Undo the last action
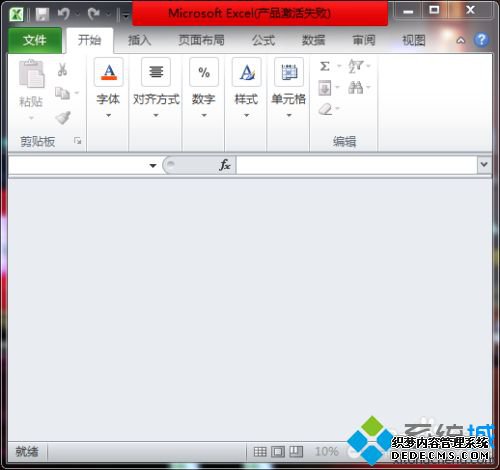500x470 pixels. click(x=63, y=14)
